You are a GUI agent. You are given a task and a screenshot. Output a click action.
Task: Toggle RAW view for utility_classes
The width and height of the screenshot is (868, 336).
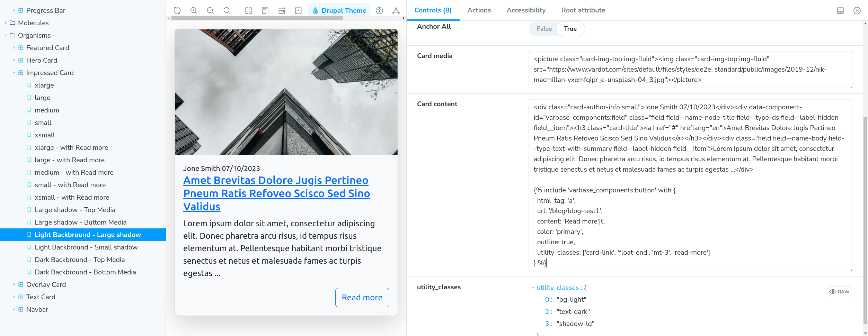(x=839, y=292)
